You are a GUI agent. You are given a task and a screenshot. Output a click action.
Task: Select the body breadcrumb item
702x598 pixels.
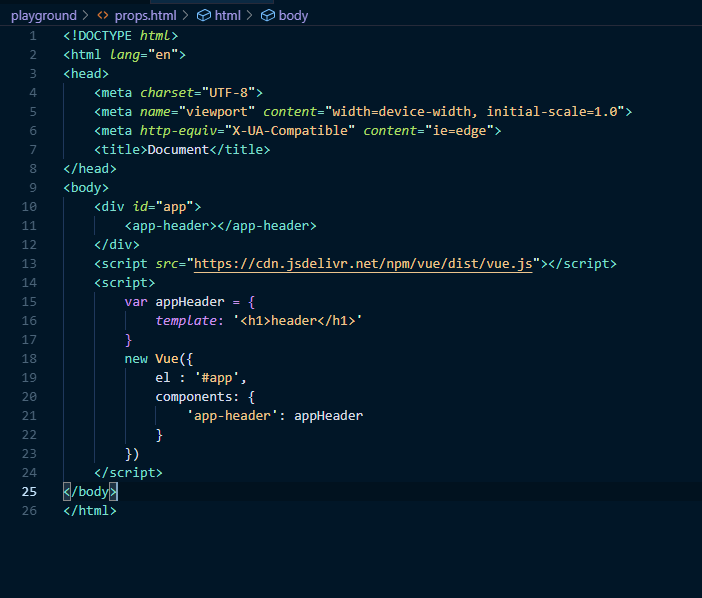tap(293, 16)
